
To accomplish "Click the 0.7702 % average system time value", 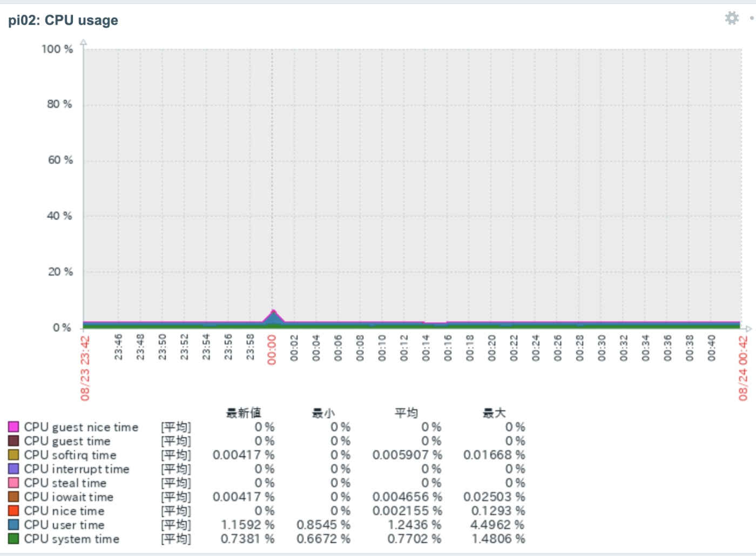I will point(414,539).
